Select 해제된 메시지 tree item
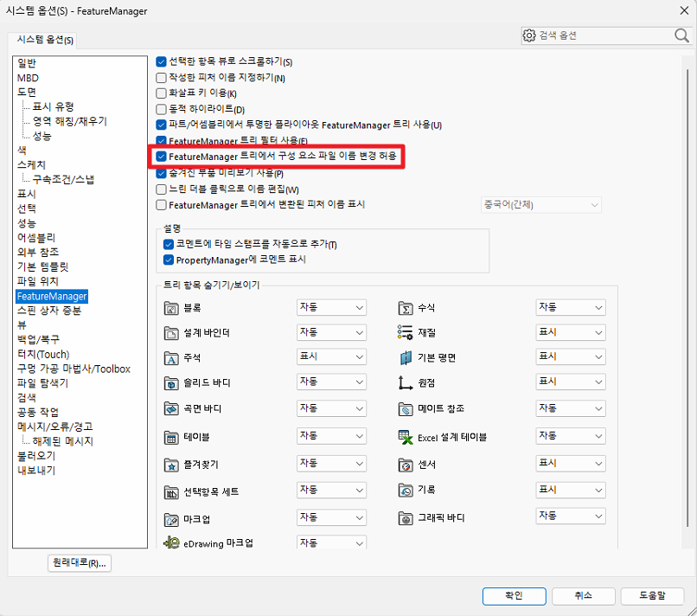Image resolution: width=697 pixels, height=616 pixels. coord(62,441)
